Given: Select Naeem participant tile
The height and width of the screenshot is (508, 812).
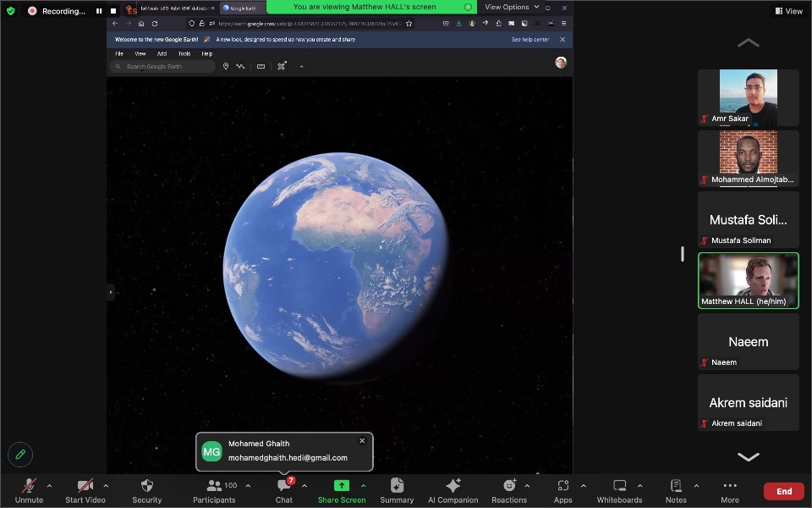Looking at the screenshot, I should 749,341.
